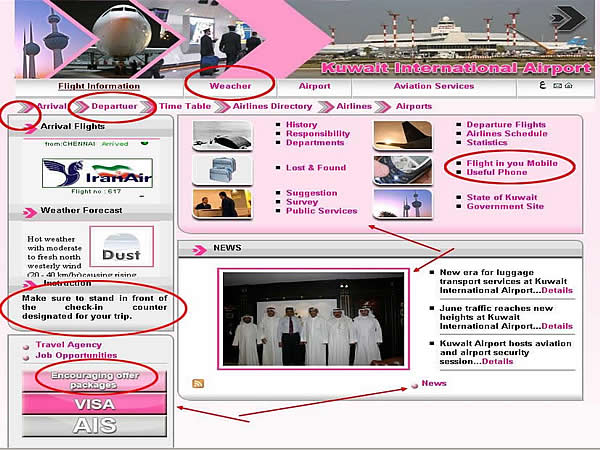
Task: Open the luggage Lost & Found thumbnail
Action: pos(222,170)
